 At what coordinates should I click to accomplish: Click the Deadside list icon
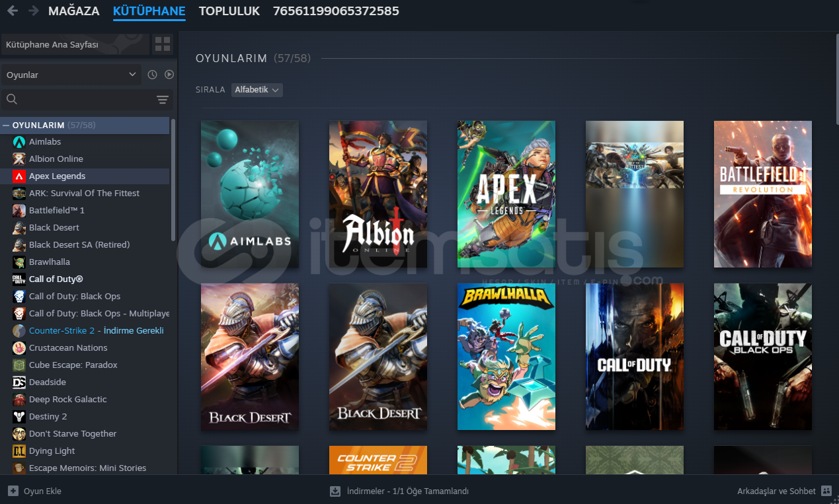(19, 382)
